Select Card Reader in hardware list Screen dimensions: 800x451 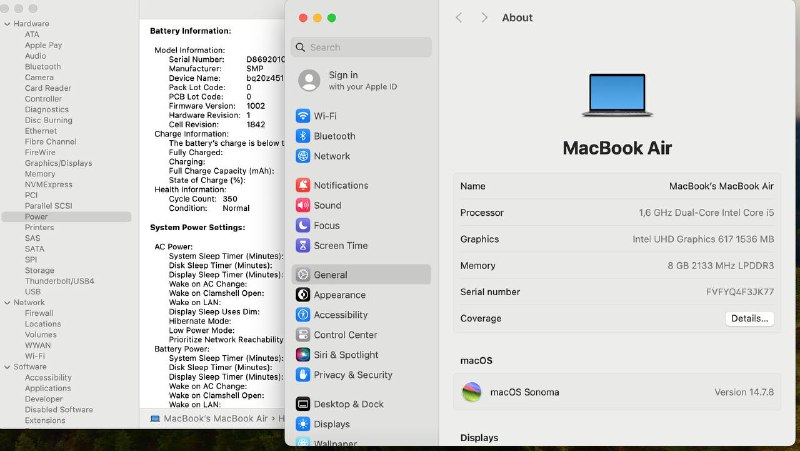tap(48, 88)
